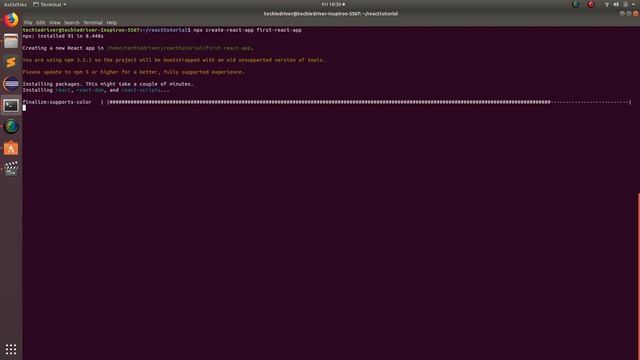
Task: Open the clock and calendar panel
Action: click(333, 4)
